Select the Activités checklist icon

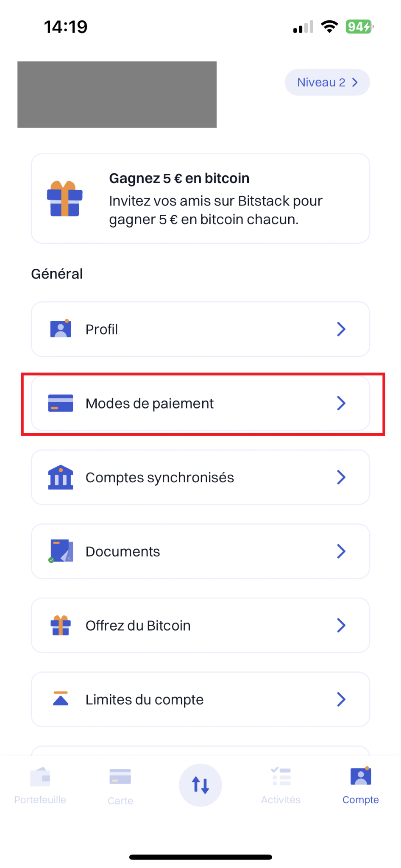pyautogui.click(x=281, y=777)
